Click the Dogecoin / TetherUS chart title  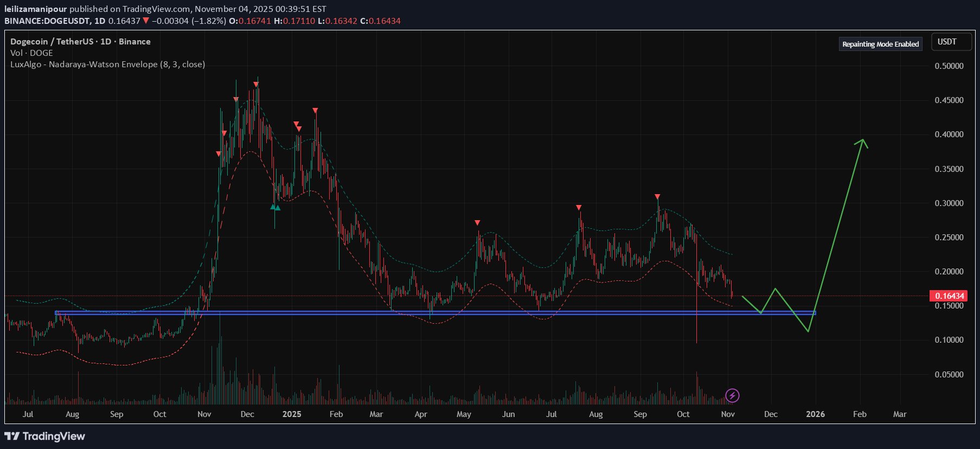pos(80,41)
